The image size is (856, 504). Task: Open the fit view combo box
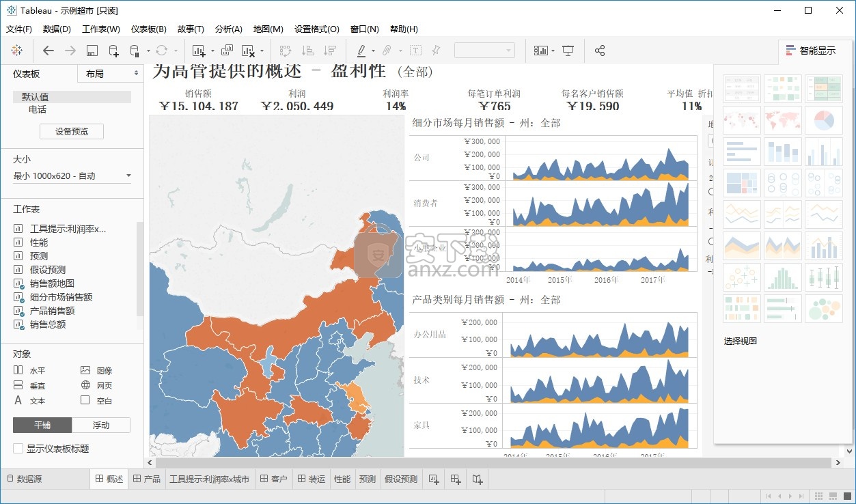484,51
